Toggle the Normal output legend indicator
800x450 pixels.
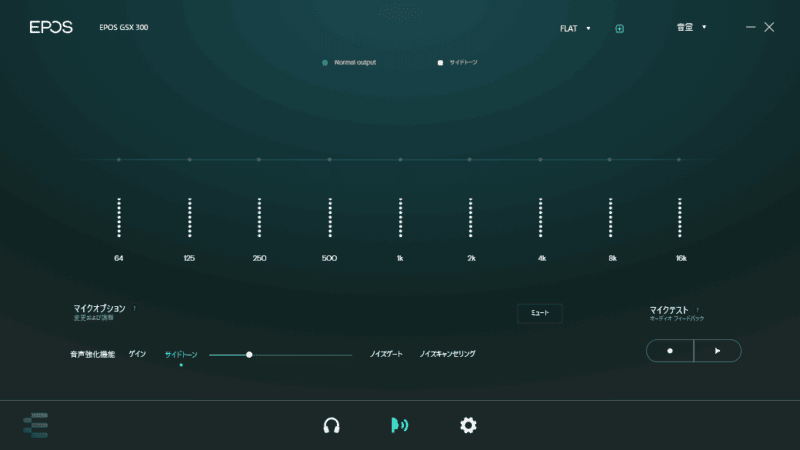click(325, 62)
